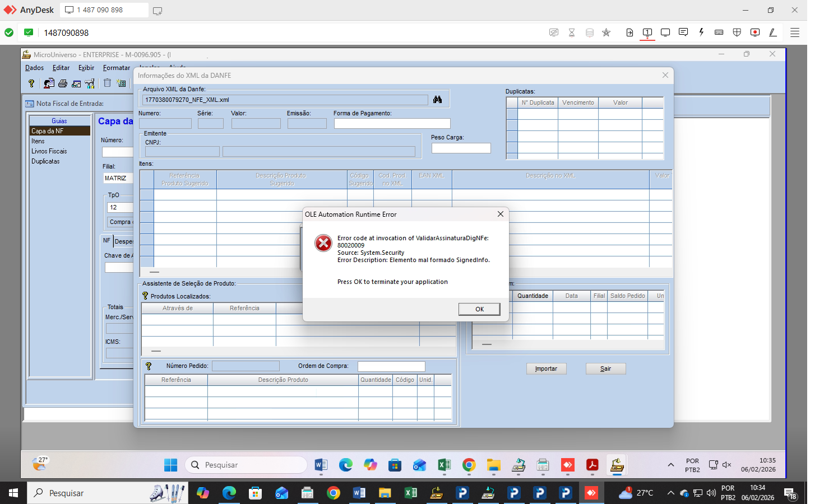Open AnyDesk keyboard settings icon
Image resolution: width=838 pixels, height=504 pixels.
(x=719, y=32)
